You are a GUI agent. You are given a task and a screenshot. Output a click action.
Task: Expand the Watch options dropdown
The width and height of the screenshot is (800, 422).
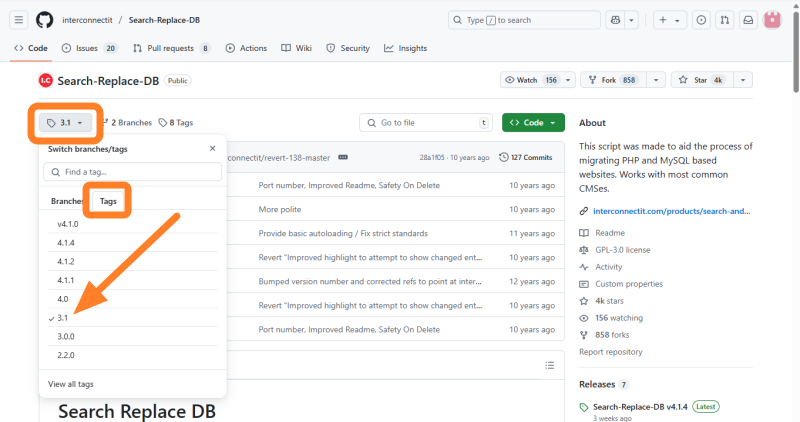pyautogui.click(x=568, y=80)
